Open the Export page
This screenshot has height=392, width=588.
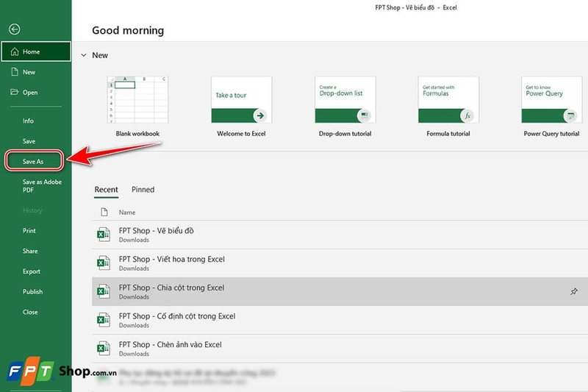tap(31, 271)
